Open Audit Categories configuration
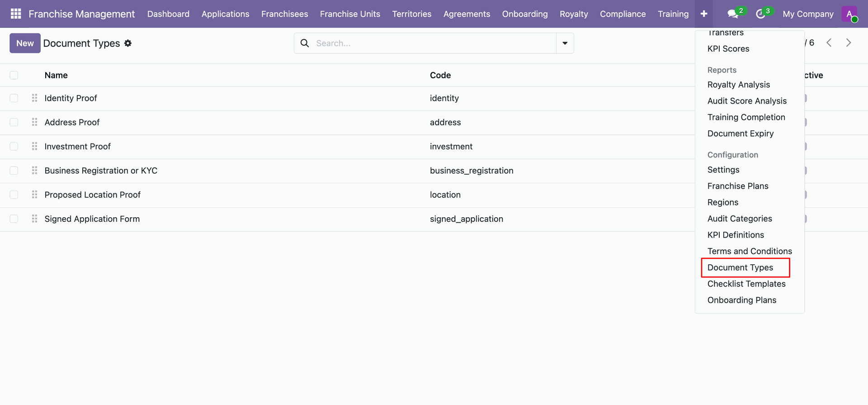Screen dimensions: 868x405 click(740, 219)
